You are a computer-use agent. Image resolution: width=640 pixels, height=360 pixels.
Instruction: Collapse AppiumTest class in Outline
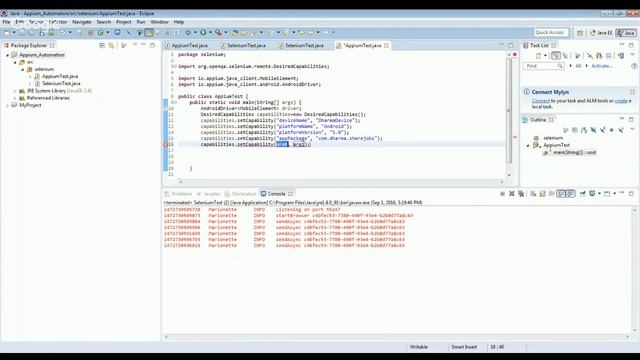pyautogui.click(x=528, y=145)
